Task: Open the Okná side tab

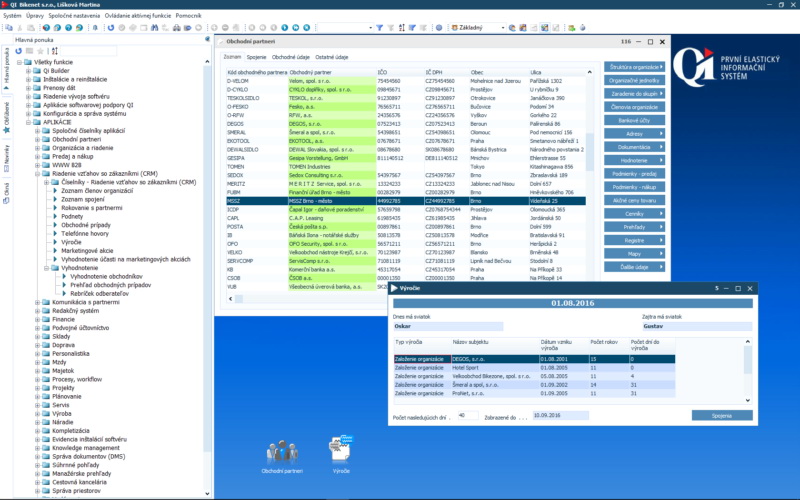Action: click(7, 192)
